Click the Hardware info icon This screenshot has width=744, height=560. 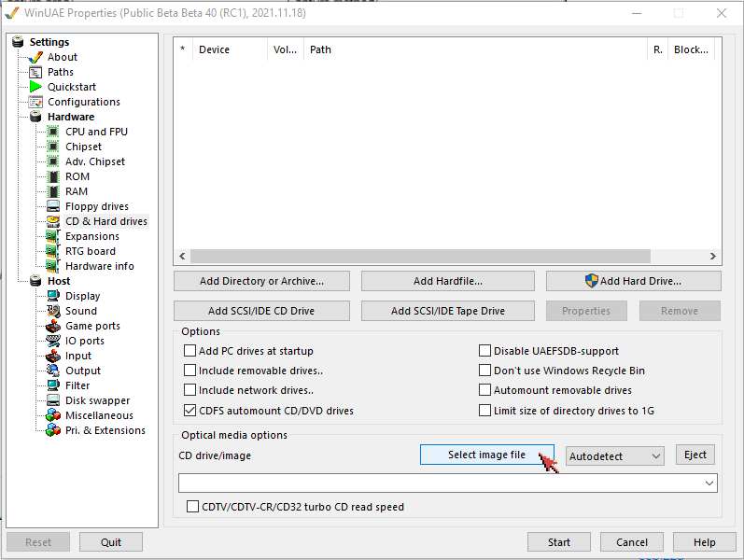tap(53, 266)
